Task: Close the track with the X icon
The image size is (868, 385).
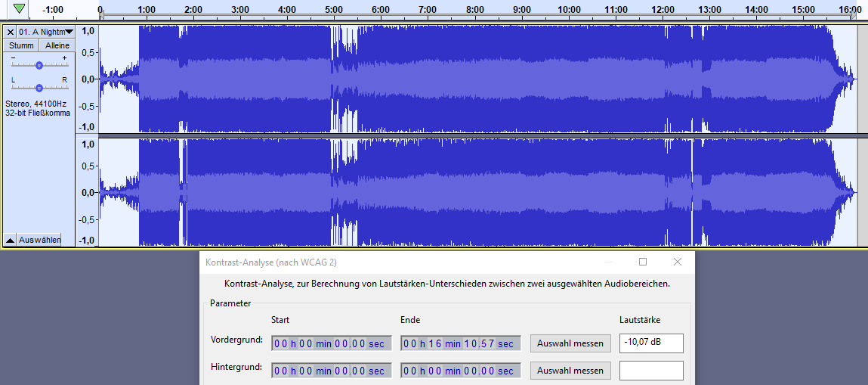Action: click(11, 32)
